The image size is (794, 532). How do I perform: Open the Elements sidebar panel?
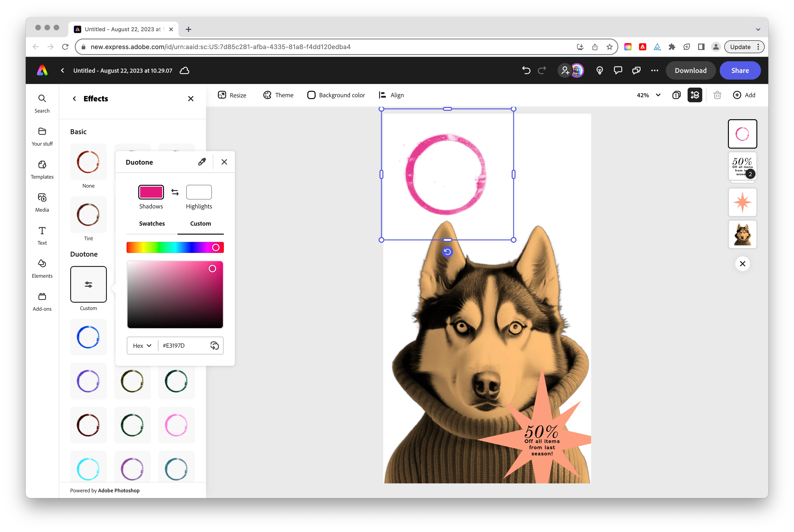coord(42,268)
